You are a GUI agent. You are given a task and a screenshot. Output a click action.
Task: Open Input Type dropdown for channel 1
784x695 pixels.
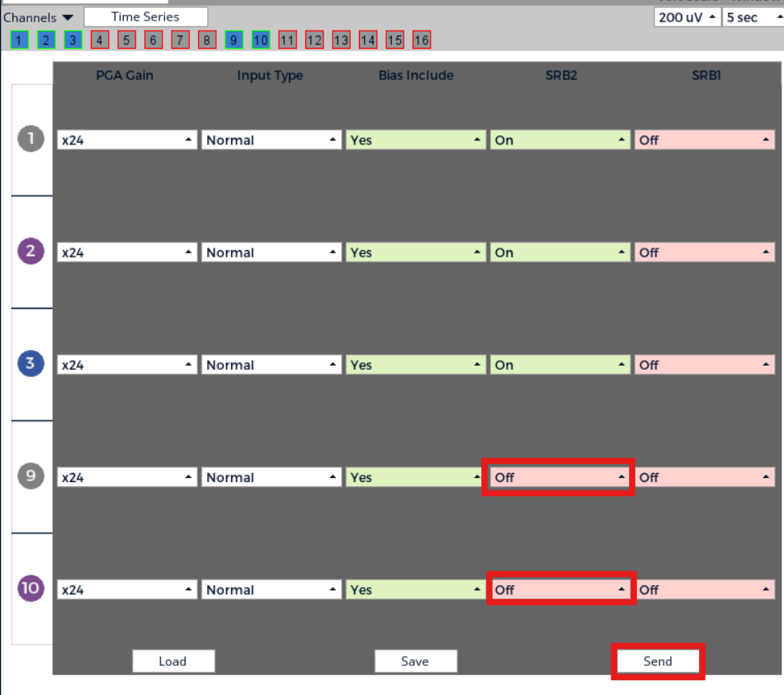click(272, 140)
